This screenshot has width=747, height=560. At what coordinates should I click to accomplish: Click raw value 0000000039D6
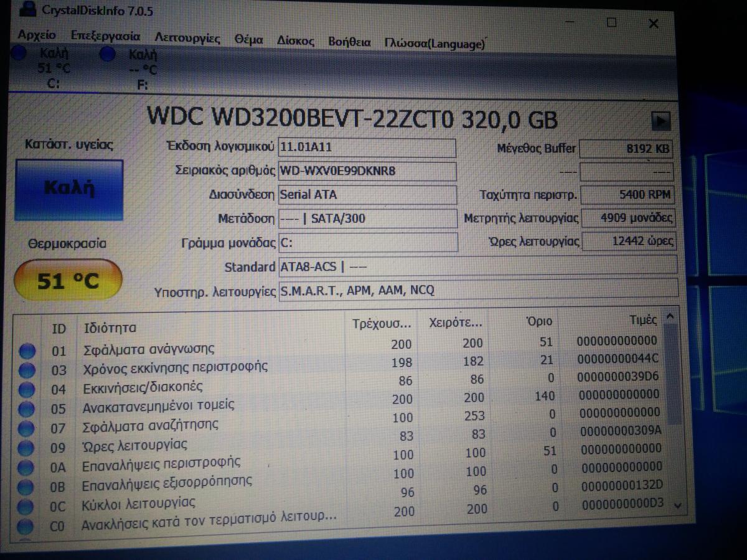click(619, 376)
